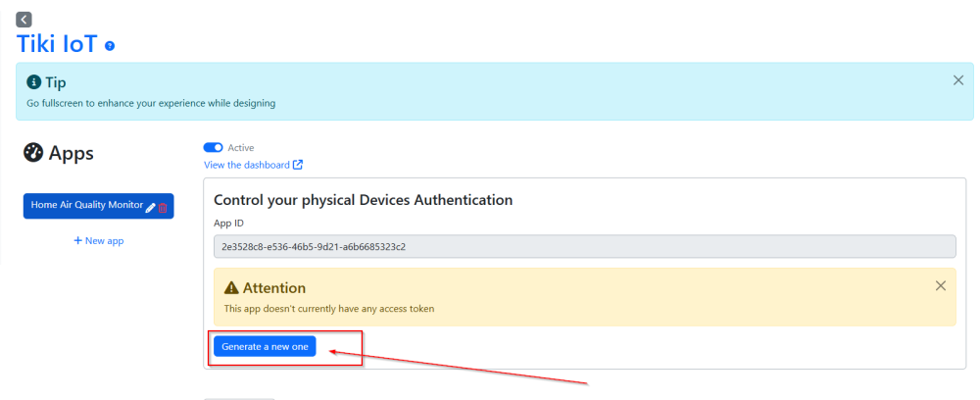Screen dimensions: 980x400
Task: Create a new app via + New app
Action: pyautogui.click(x=99, y=240)
